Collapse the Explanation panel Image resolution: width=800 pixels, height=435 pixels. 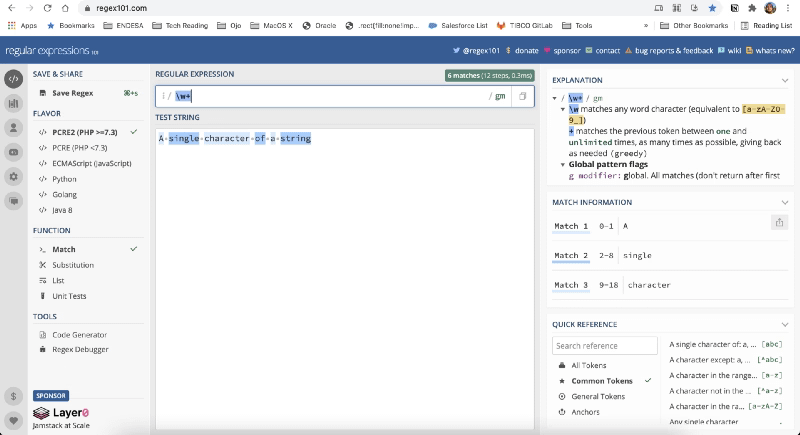pyautogui.click(x=784, y=80)
